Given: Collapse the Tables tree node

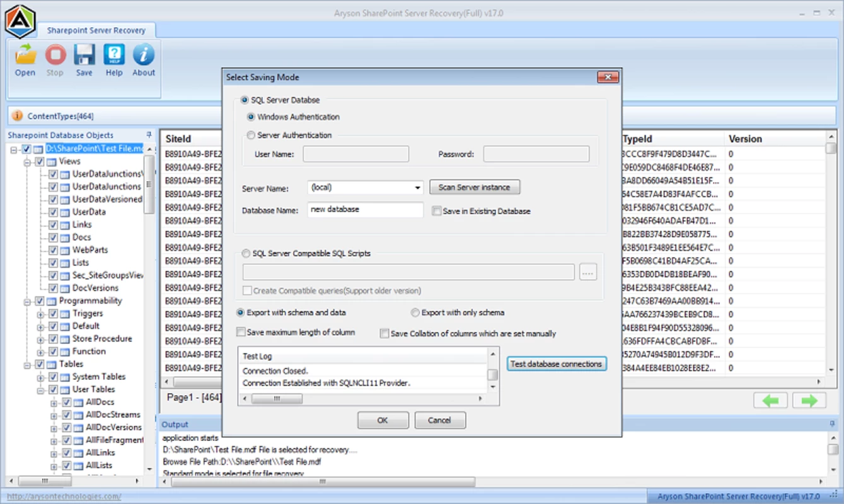Looking at the screenshot, I should [x=28, y=364].
